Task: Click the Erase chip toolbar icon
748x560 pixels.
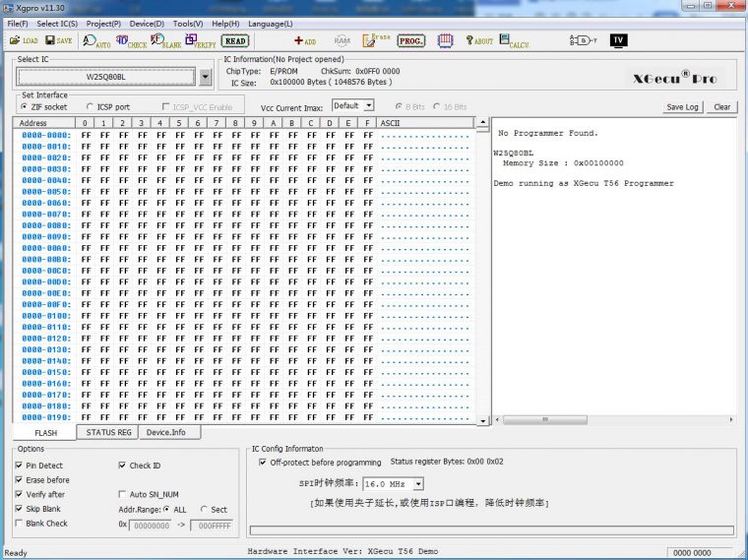Action: click(x=376, y=40)
